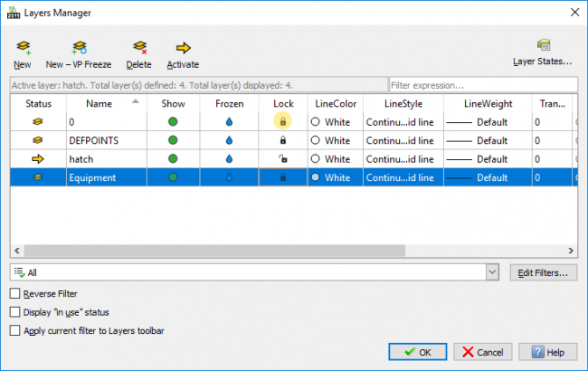The image size is (588, 371).
Task: Click status icon of DEFPOINTS layer
Action: (38, 140)
